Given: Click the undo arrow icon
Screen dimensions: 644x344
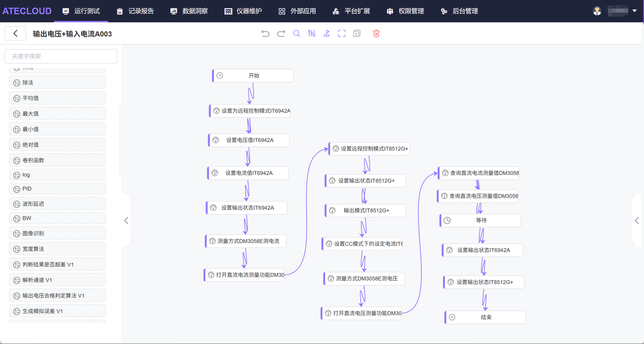Looking at the screenshot, I should click(265, 33).
